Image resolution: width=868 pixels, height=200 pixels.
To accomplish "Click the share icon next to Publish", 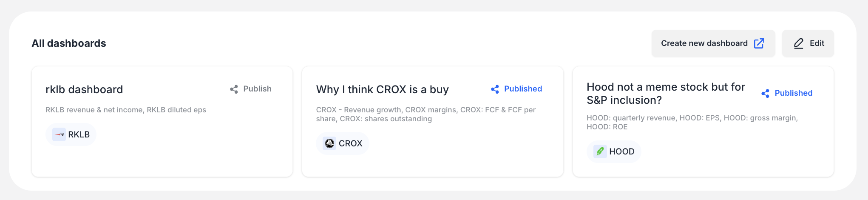I will (x=234, y=89).
